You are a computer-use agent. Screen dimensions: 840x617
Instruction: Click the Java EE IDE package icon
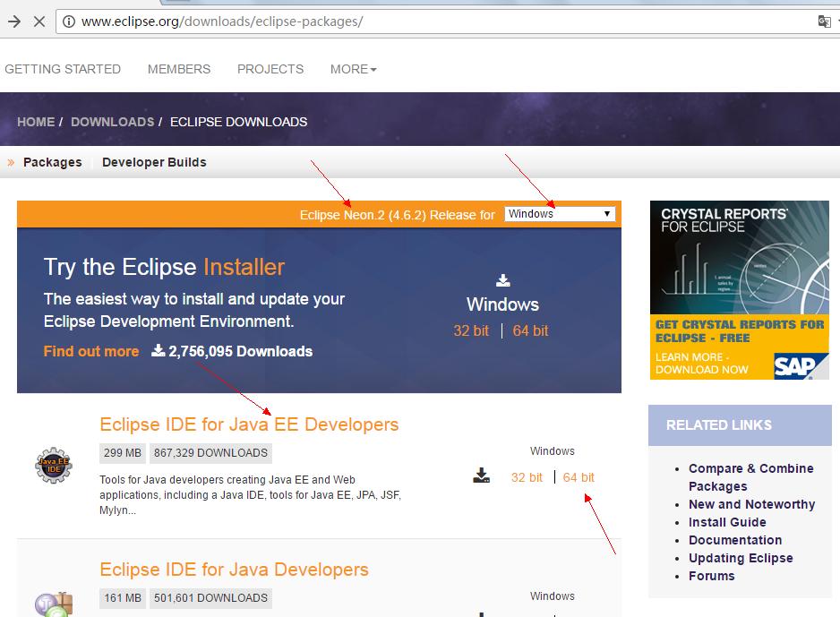coord(54,466)
